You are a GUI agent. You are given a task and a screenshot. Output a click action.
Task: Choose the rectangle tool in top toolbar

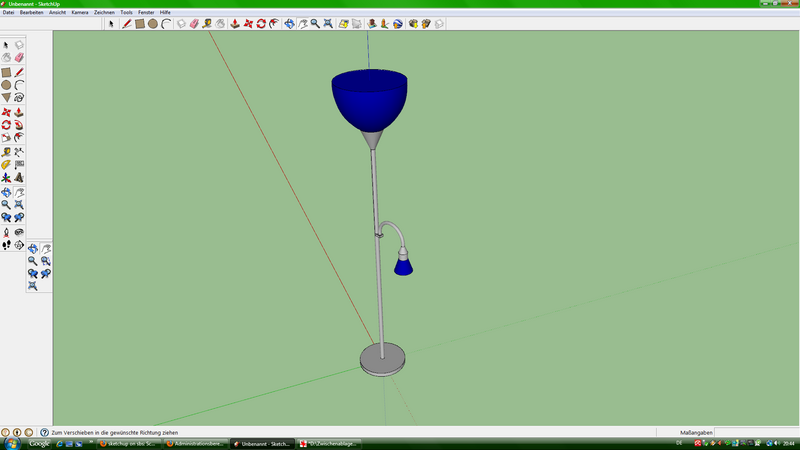[x=140, y=23]
